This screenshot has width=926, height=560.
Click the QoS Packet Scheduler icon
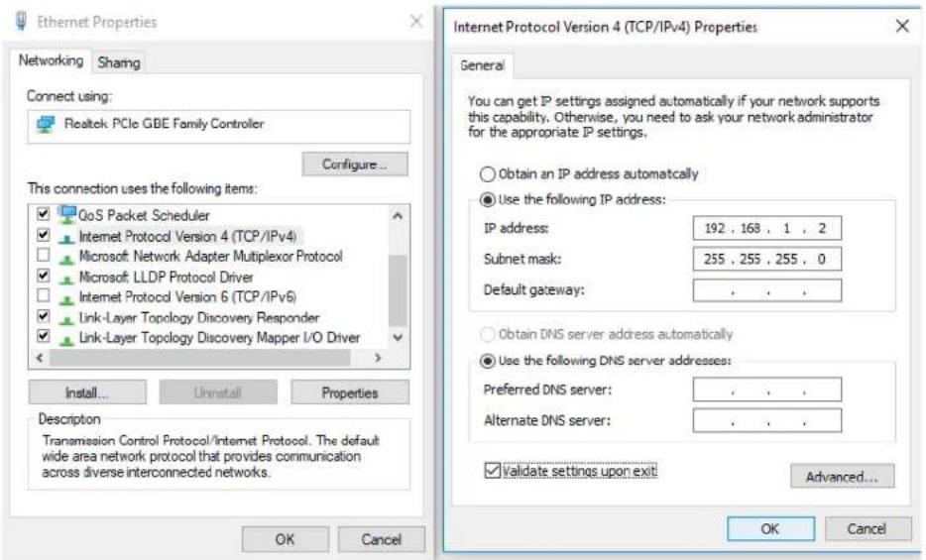click(67, 214)
